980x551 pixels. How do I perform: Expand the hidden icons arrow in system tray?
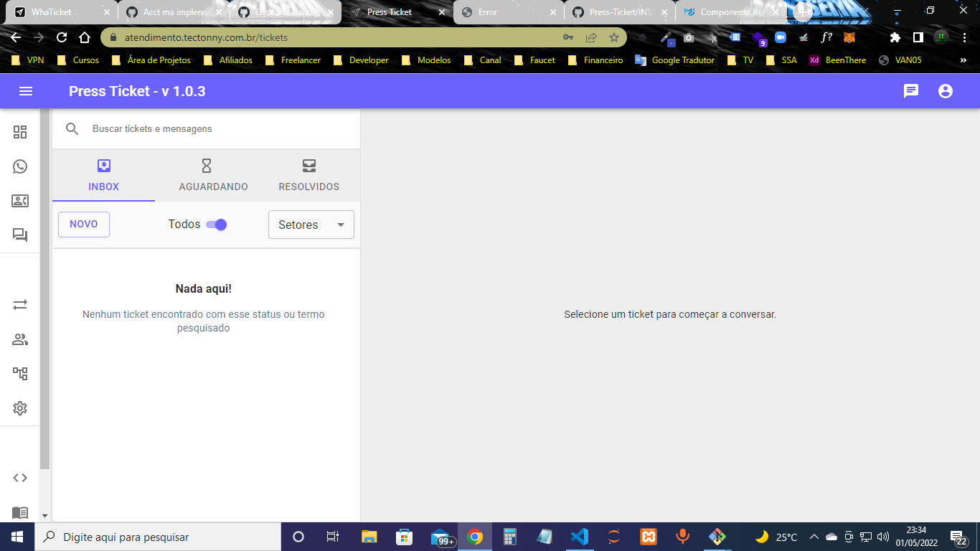(814, 537)
